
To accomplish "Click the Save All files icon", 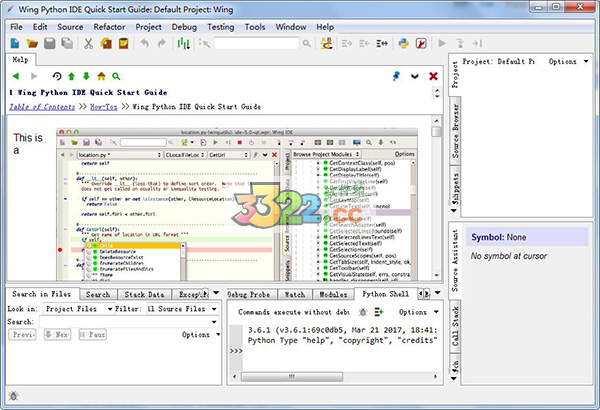I will (x=67, y=44).
